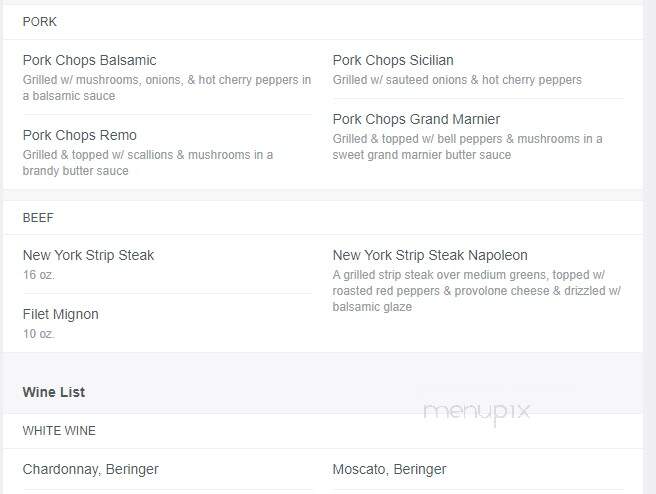656x494 pixels.
Task: Click the balsamic glaze description text
Action: pyautogui.click(x=372, y=307)
